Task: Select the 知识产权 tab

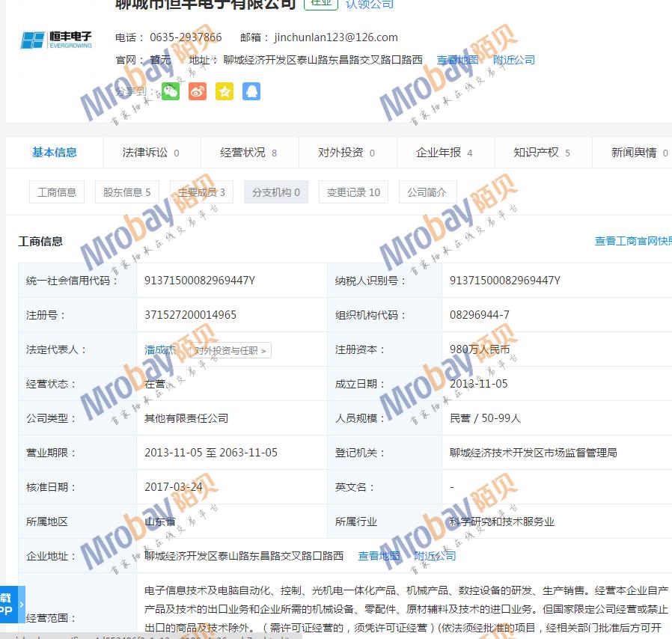Action: (x=541, y=153)
